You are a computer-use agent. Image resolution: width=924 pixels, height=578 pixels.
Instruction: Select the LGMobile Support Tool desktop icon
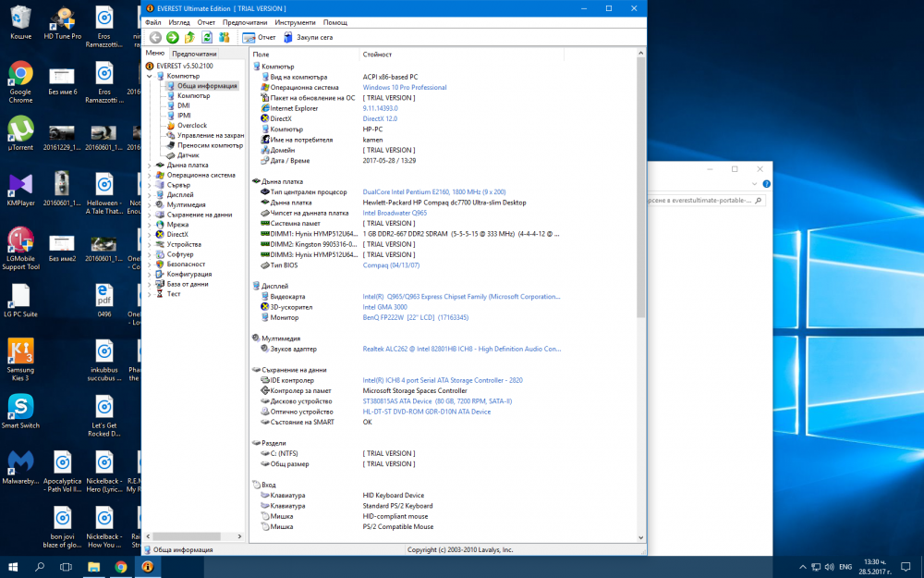[x=20, y=249]
